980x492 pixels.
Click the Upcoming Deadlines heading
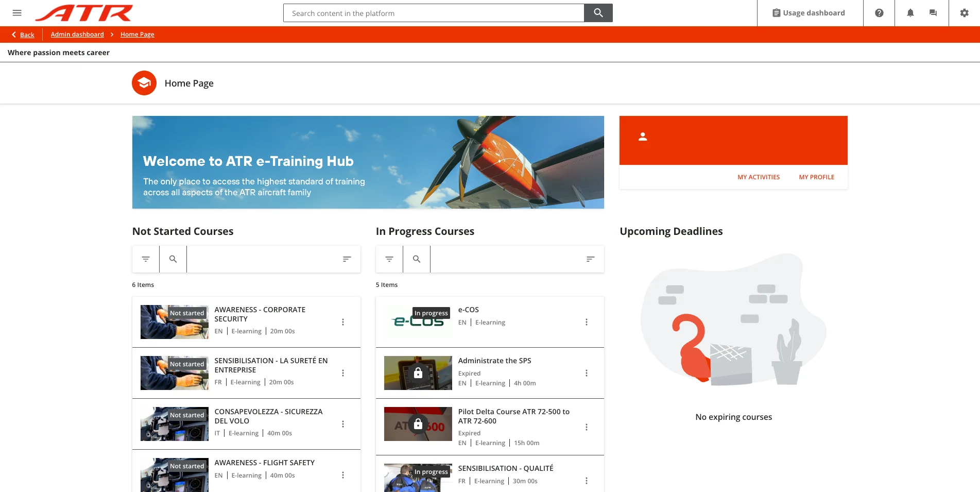(672, 231)
